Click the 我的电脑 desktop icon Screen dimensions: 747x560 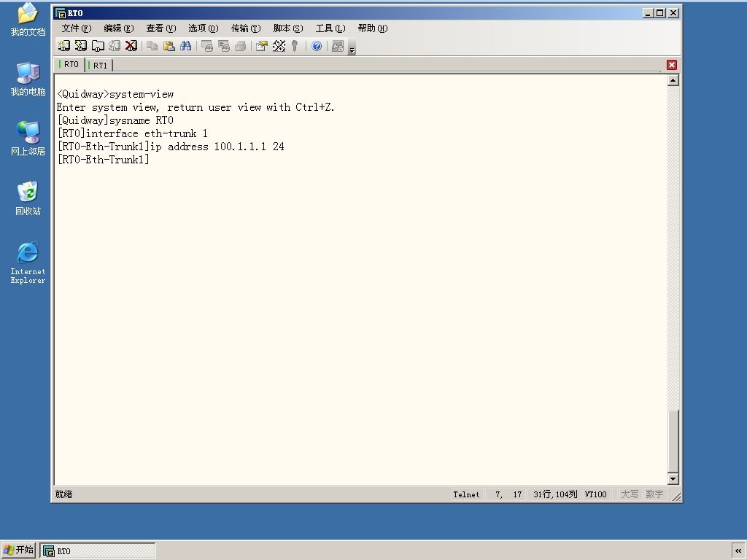28,79
